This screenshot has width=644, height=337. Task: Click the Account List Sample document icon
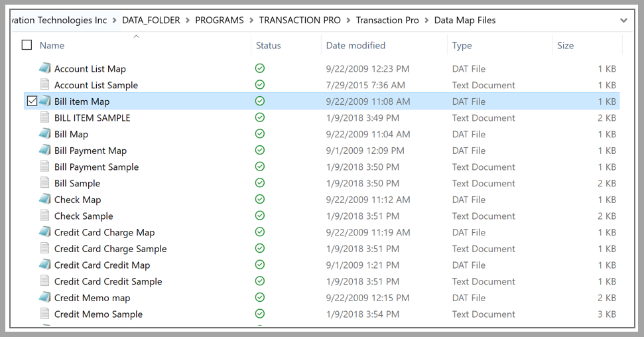(x=44, y=85)
